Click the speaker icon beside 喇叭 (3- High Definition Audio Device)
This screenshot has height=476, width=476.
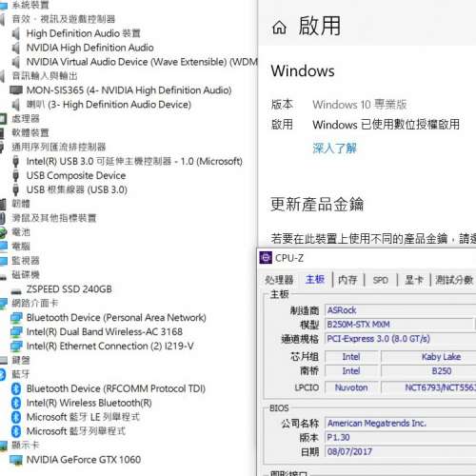16,105
